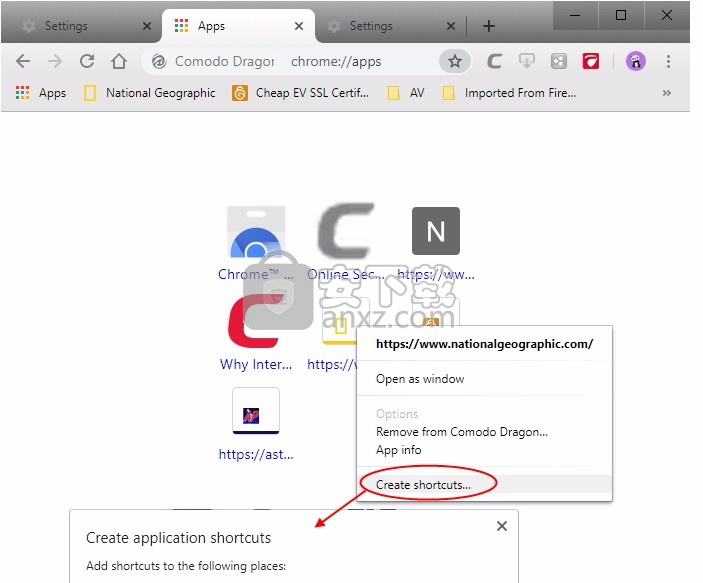Open Imported From Fire bookmarks folder
Image resolution: width=703 pixels, height=583 pixels.
point(509,93)
